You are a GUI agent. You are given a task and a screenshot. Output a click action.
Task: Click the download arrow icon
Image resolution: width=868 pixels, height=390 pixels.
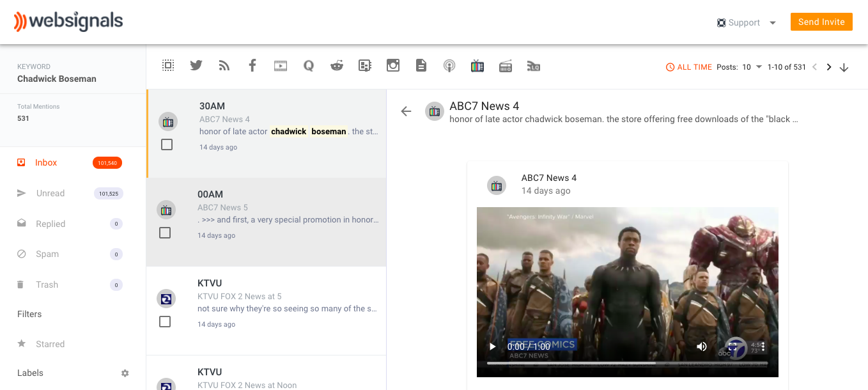pos(844,67)
